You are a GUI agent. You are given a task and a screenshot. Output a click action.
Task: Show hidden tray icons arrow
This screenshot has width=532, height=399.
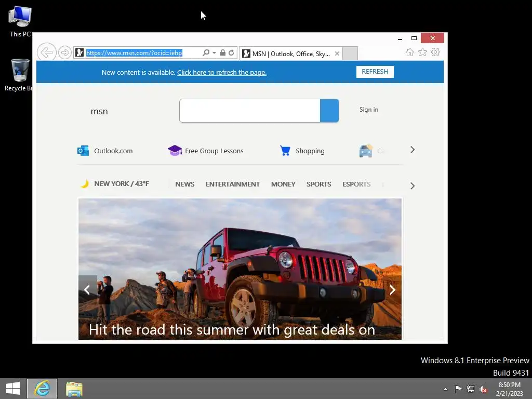point(445,389)
